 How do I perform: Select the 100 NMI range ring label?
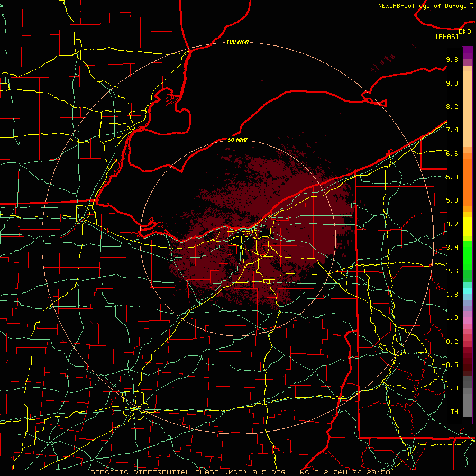(237, 42)
